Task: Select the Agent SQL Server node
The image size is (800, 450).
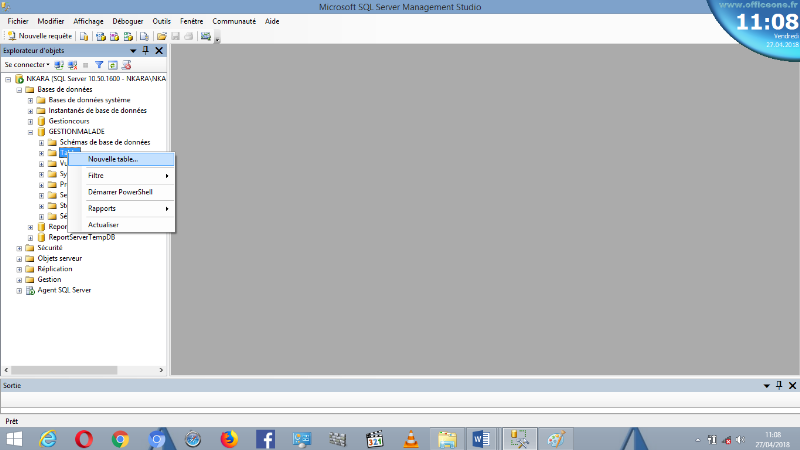Action: [x=64, y=290]
